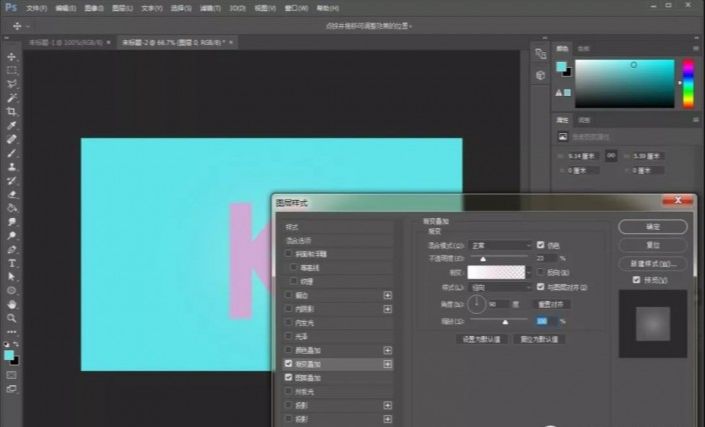Open the 窗口 Window menu
Image resolution: width=705 pixels, height=427 pixels.
coord(296,8)
